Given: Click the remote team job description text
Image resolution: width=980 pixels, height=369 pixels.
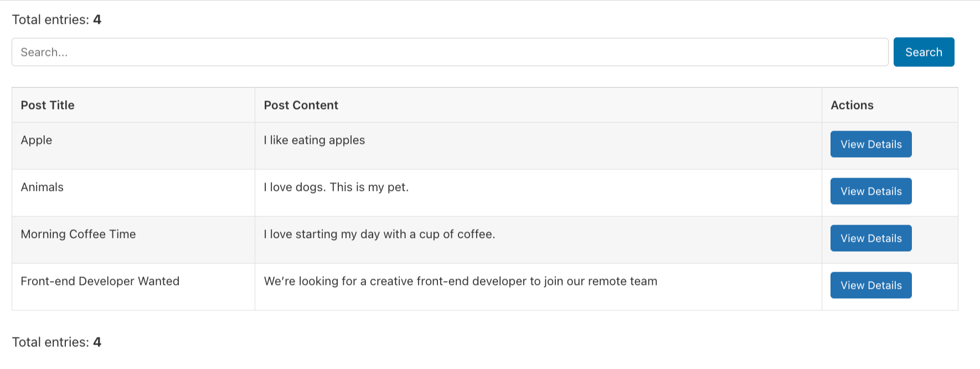Looking at the screenshot, I should coord(461,281).
